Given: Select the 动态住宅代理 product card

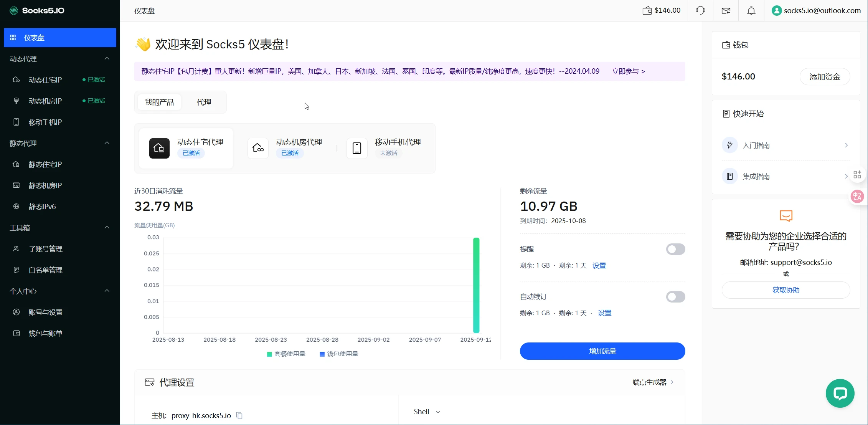Looking at the screenshot, I should [x=186, y=148].
